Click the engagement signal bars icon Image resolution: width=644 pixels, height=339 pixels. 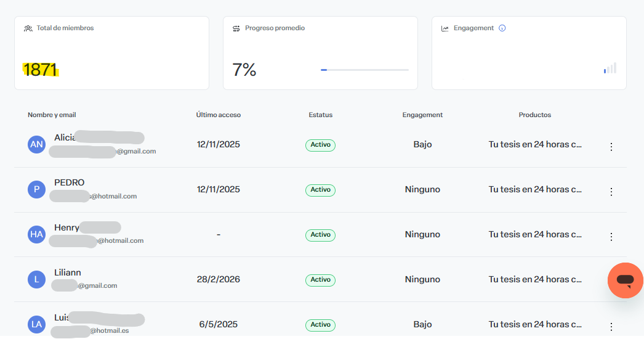coord(610,68)
